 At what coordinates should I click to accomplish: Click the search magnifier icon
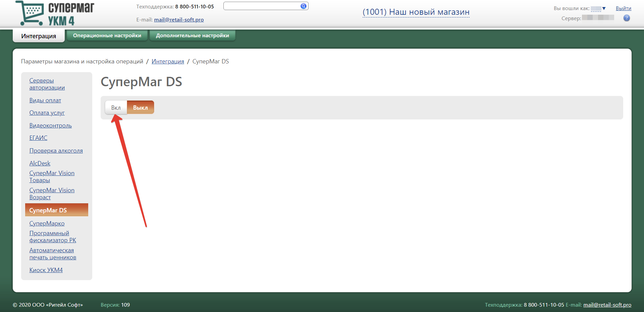pyautogui.click(x=304, y=6)
